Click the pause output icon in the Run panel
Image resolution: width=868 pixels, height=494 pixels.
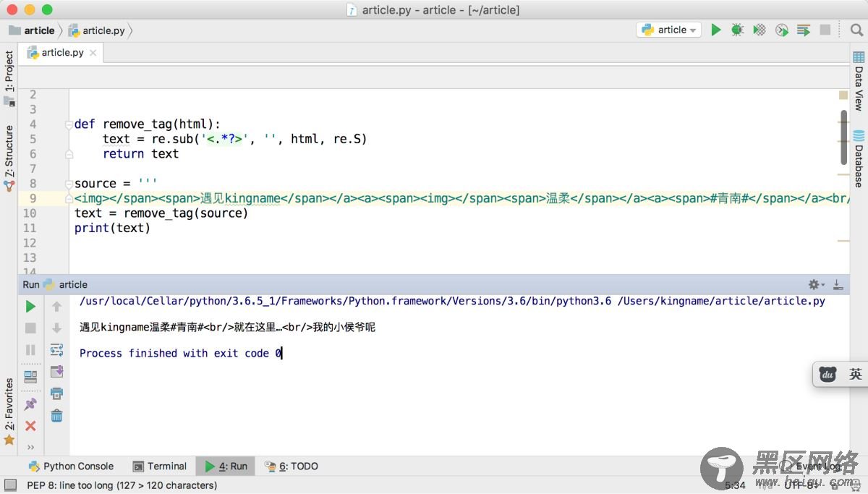point(30,350)
